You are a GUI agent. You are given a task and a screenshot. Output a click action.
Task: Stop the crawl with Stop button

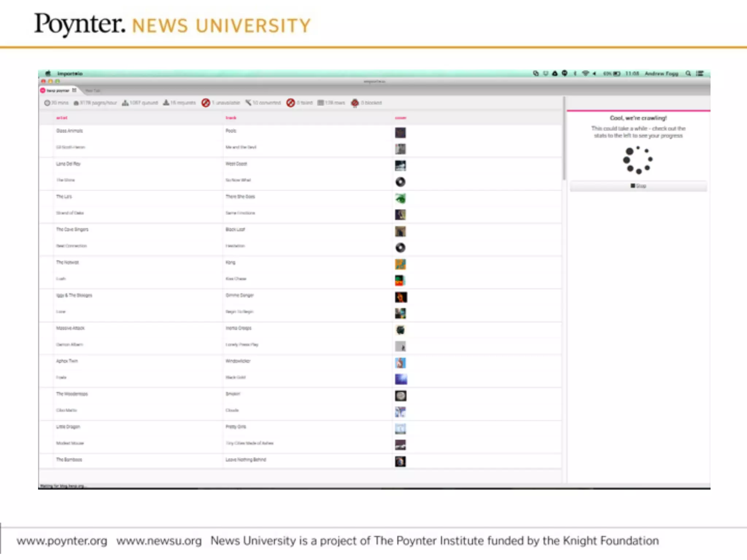pyautogui.click(x=638, y=186)
